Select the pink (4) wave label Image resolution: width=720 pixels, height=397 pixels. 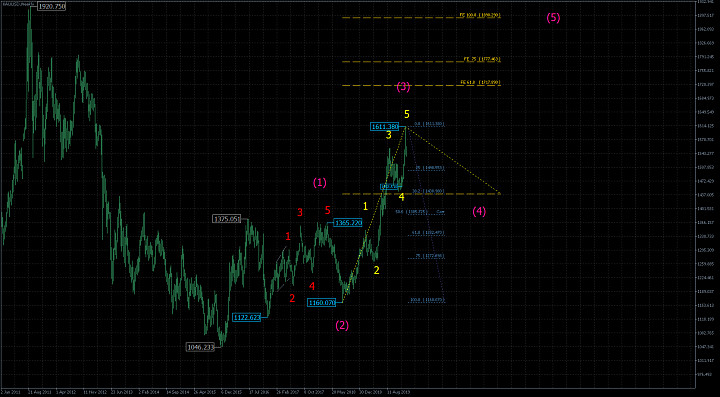click(479, 212)
